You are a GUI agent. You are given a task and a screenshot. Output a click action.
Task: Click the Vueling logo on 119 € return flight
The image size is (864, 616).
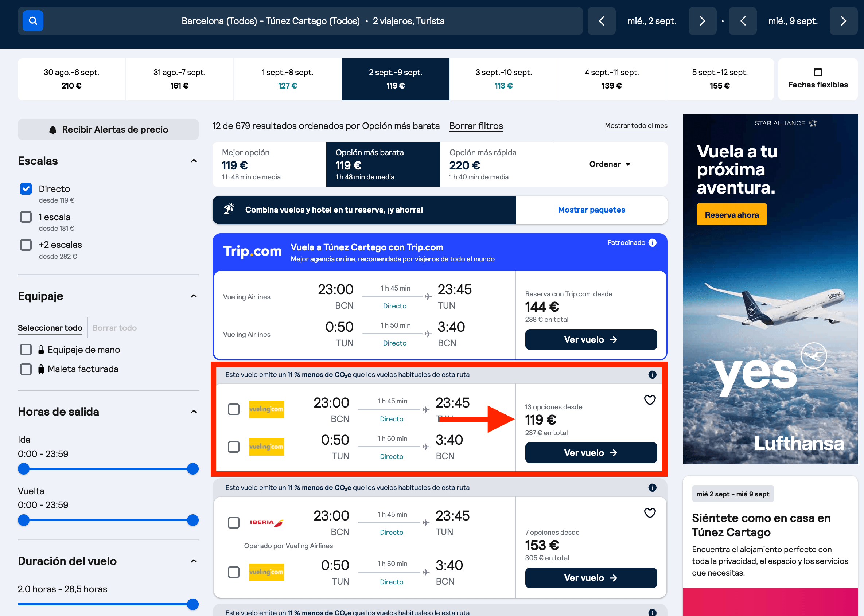coord(266,447)
